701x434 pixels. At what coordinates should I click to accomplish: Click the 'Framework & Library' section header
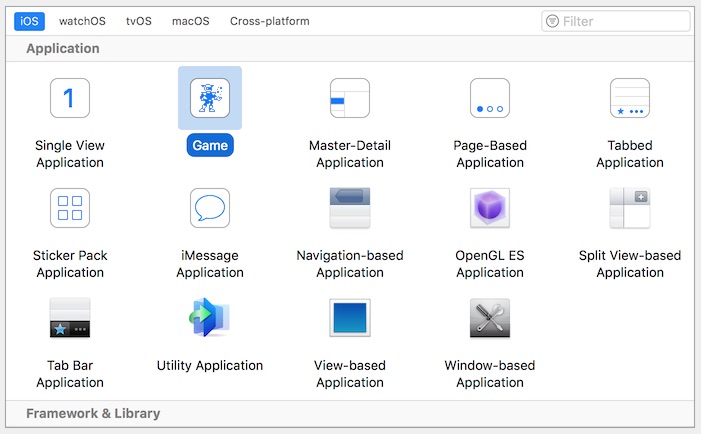point(93,413)
